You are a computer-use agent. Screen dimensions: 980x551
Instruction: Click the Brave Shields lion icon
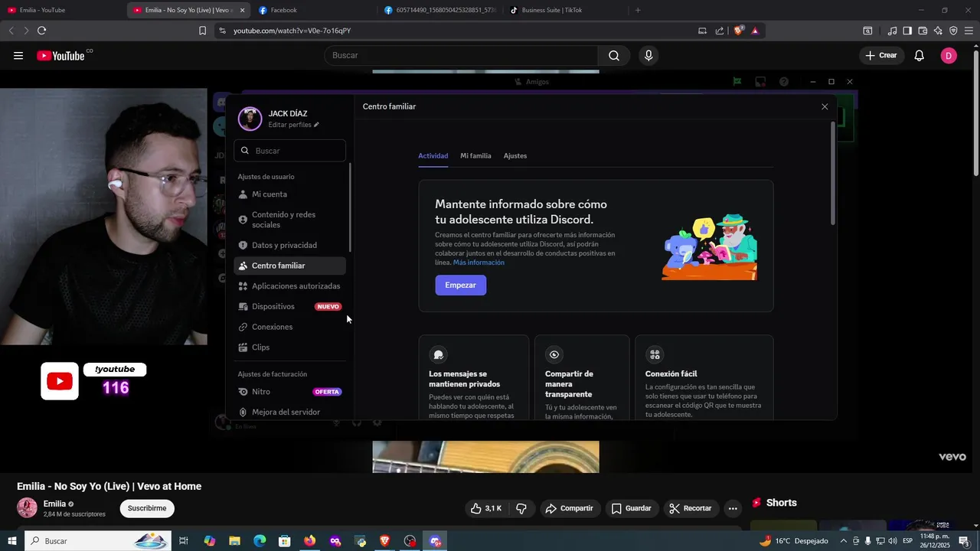[738, 31]
